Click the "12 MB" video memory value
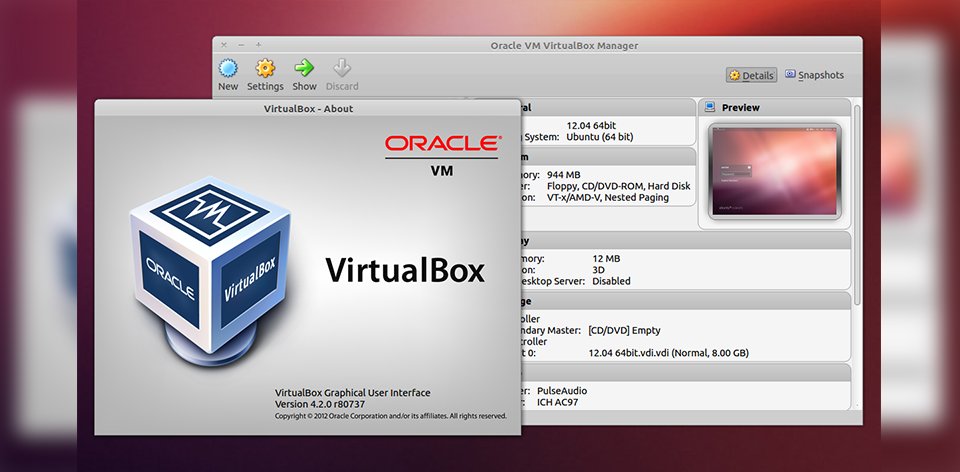The image size is (960, 472). tap(606, 258)
